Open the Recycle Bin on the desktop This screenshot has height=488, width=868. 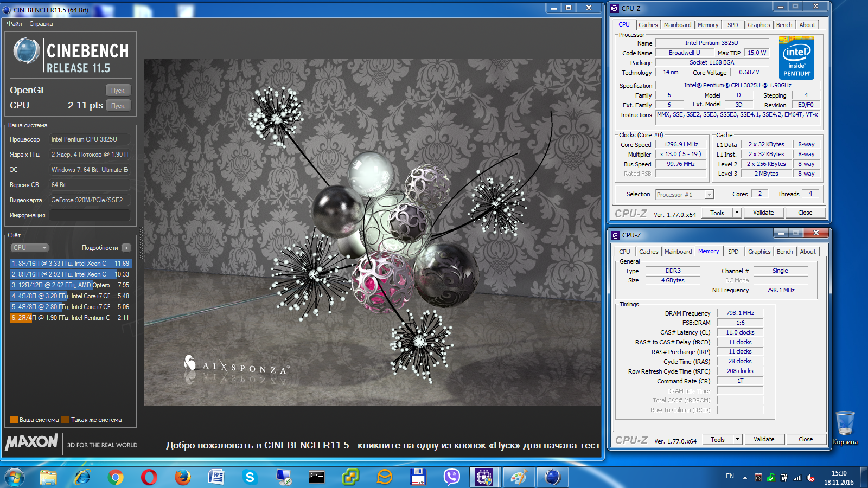pyautogui.click(x=845, y=427)
